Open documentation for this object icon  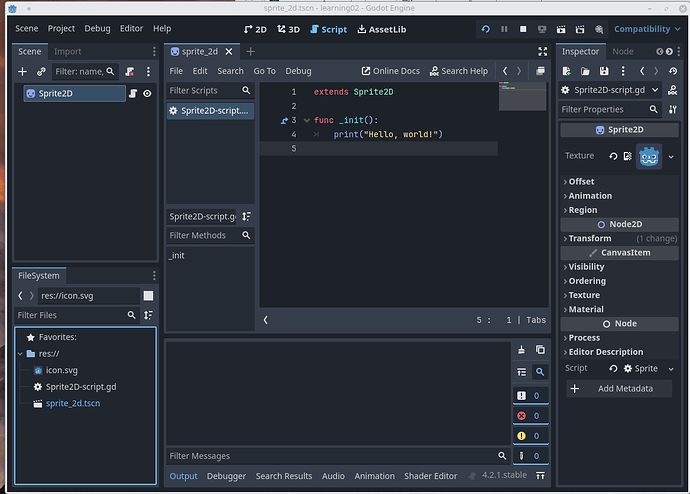click(x=672, y=90)
